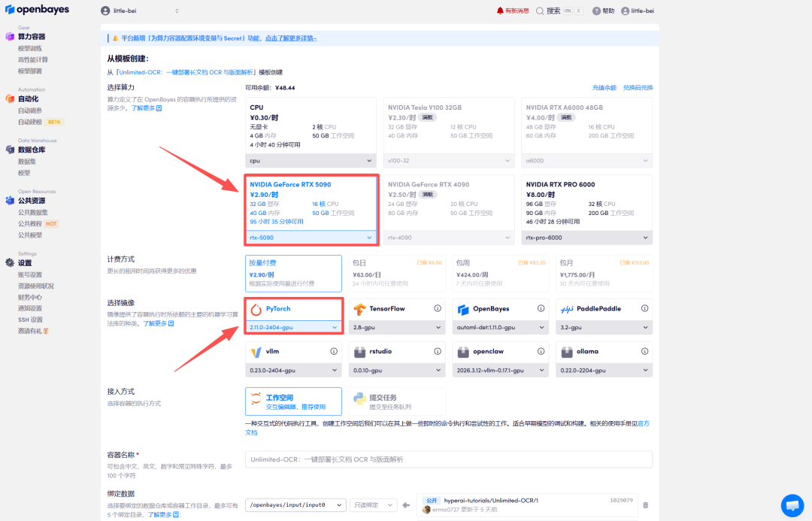Open 财务中心 in sidebar

[x=30, y=297]
